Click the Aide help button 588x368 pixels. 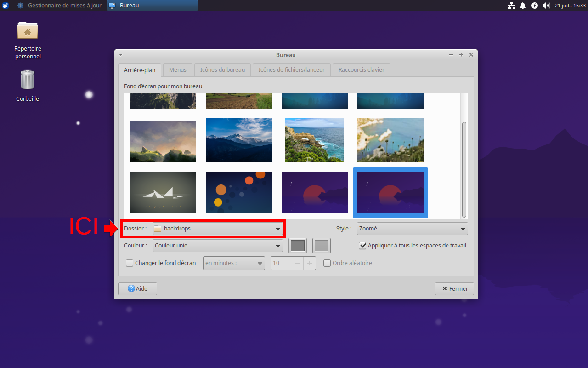[x=137, y=288]
